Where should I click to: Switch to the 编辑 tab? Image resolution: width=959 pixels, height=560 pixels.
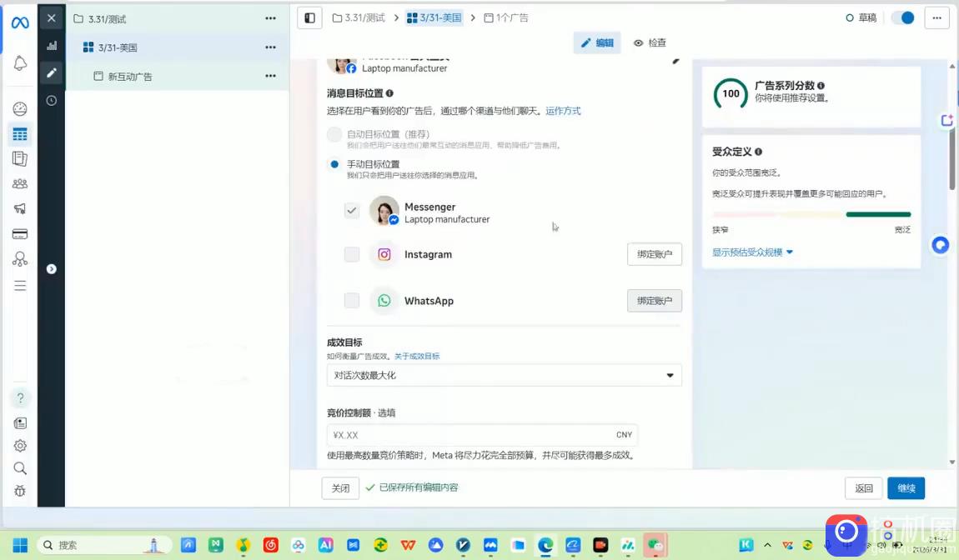tap(597, 42)
